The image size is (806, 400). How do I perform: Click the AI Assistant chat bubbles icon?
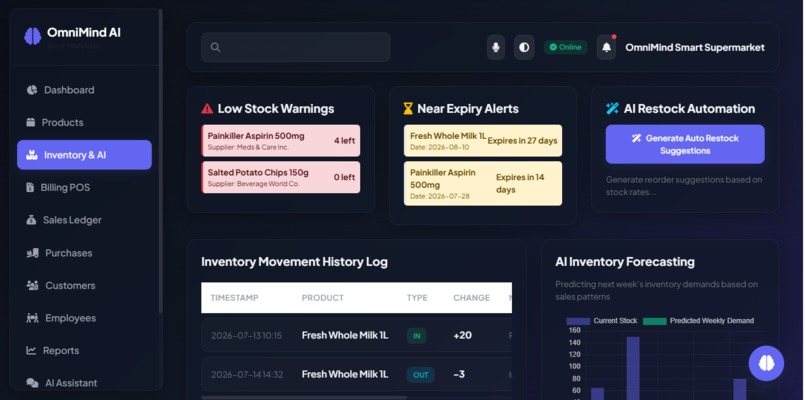(x=32, y=383)
